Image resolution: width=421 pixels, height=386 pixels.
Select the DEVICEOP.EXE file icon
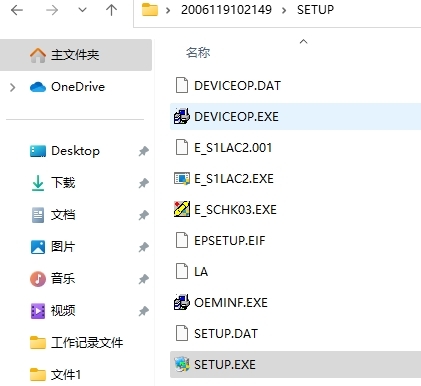click(x=182, y=116)
